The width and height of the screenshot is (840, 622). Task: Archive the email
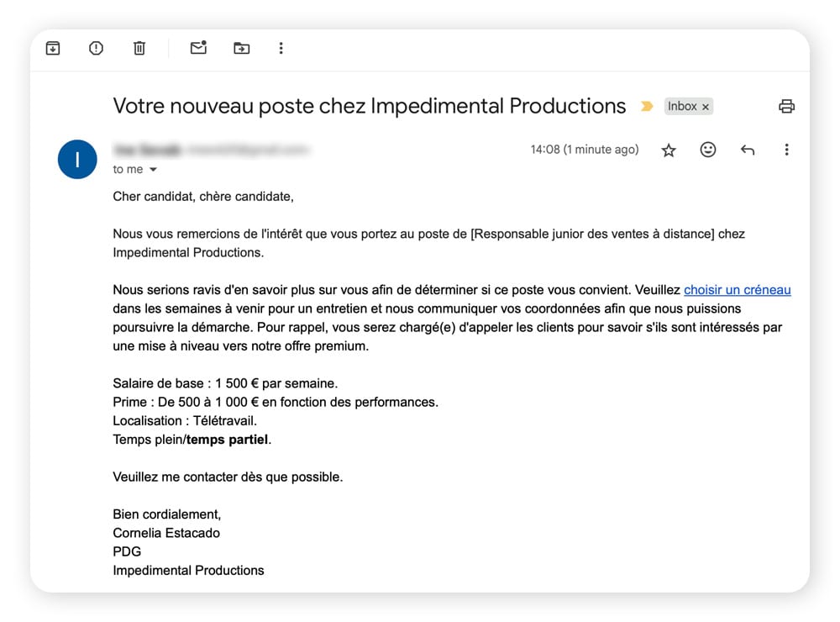52,49
